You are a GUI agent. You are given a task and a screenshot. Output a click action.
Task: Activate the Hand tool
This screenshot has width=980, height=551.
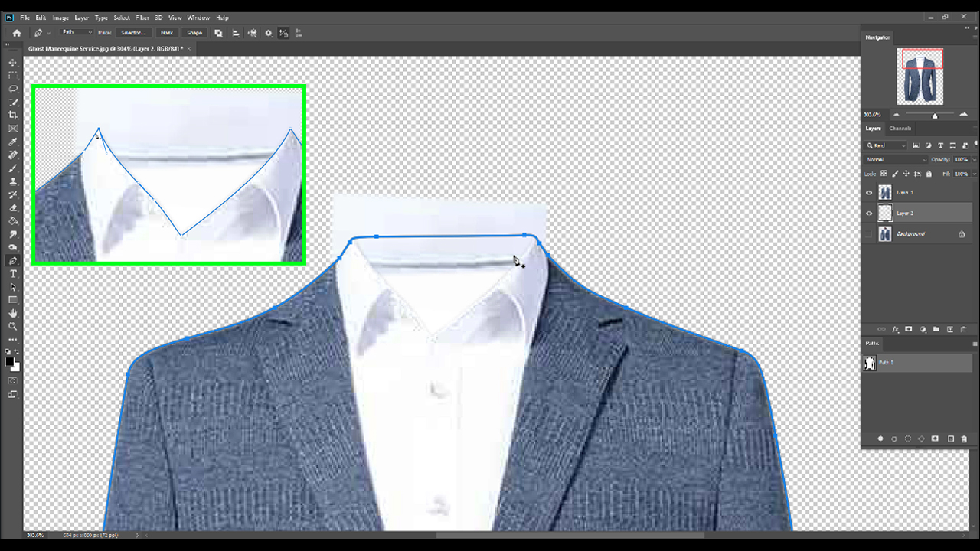click(x=13, y=313)
